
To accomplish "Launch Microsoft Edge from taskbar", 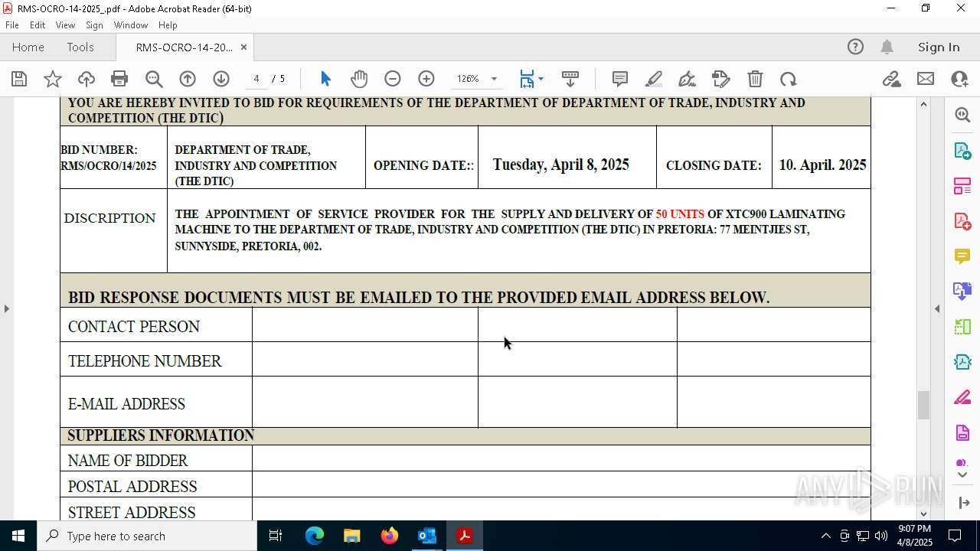I will 315,536.
